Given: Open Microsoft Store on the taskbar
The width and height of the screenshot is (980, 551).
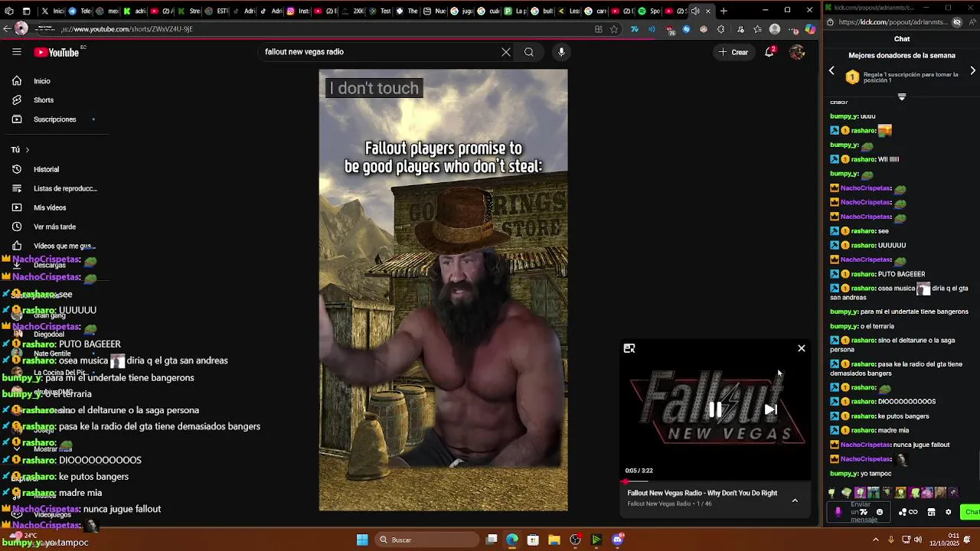Looking at the screenshot, I should coord(533,540).
